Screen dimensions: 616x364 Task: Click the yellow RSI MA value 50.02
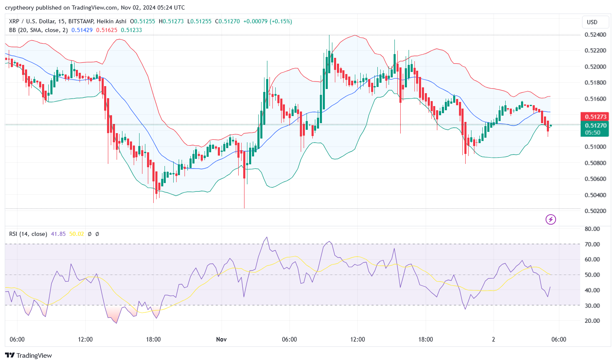click(x=77, y=234)
